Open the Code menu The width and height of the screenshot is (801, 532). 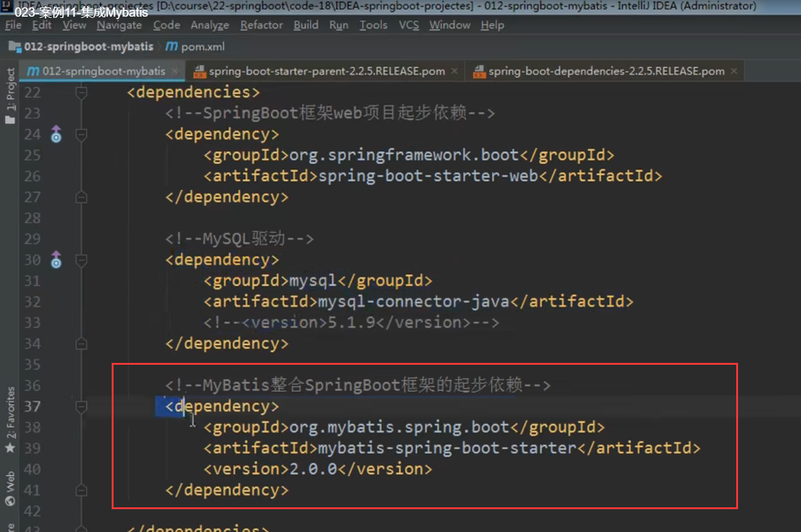coord(167,25)
